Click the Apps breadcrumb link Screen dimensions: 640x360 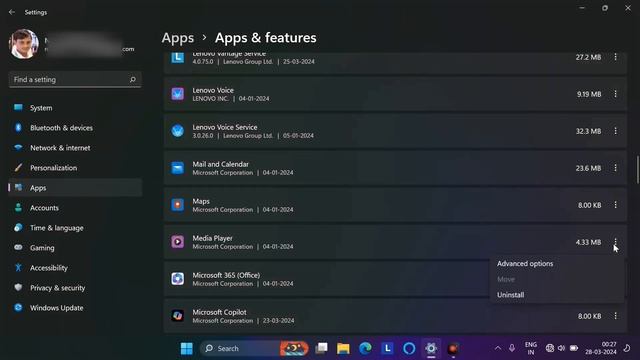(178, 38)
